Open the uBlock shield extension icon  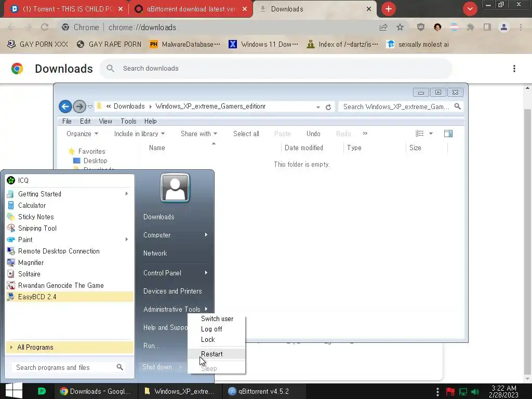pyautogui.click(x=421, y=27)
